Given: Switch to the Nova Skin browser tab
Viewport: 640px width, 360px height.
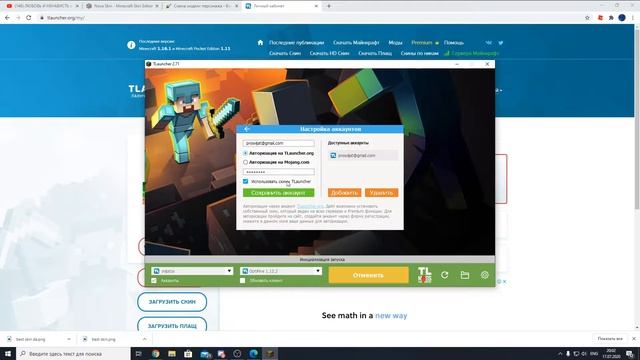Looking at the screenshot, I should point(121,6).
